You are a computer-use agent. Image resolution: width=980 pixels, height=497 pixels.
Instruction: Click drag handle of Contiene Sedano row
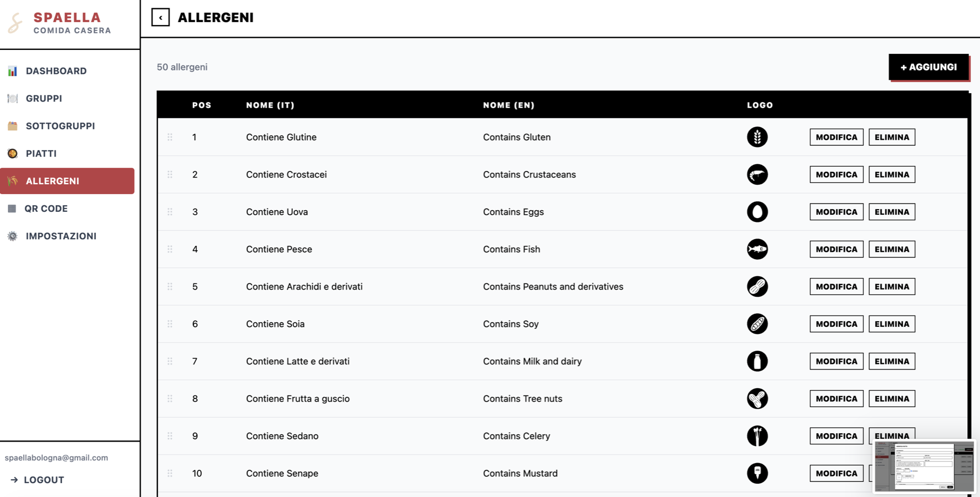[x=170, y=436]
